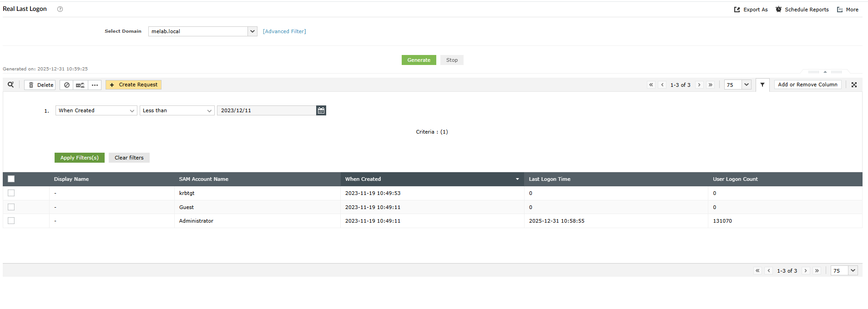The image size is (868, 309).
Task: Tick the checkbox for the Administrator row
Action: 11,221
